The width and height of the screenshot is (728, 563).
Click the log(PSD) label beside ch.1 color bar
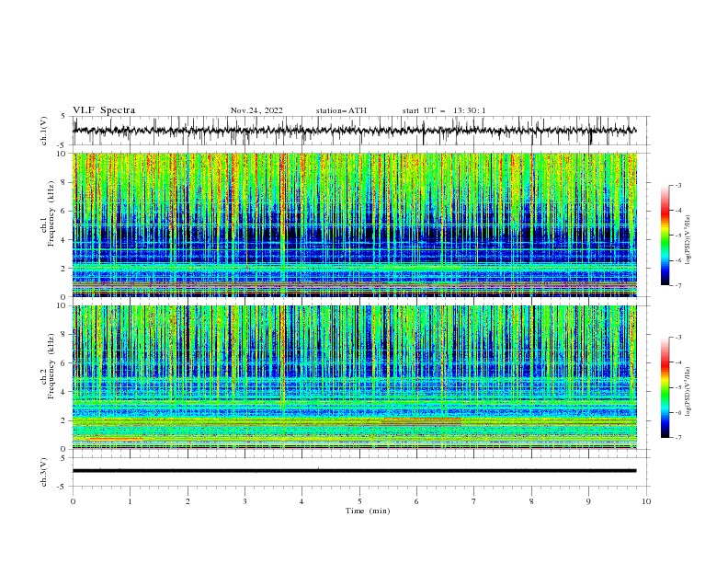[x=688, y=239]
